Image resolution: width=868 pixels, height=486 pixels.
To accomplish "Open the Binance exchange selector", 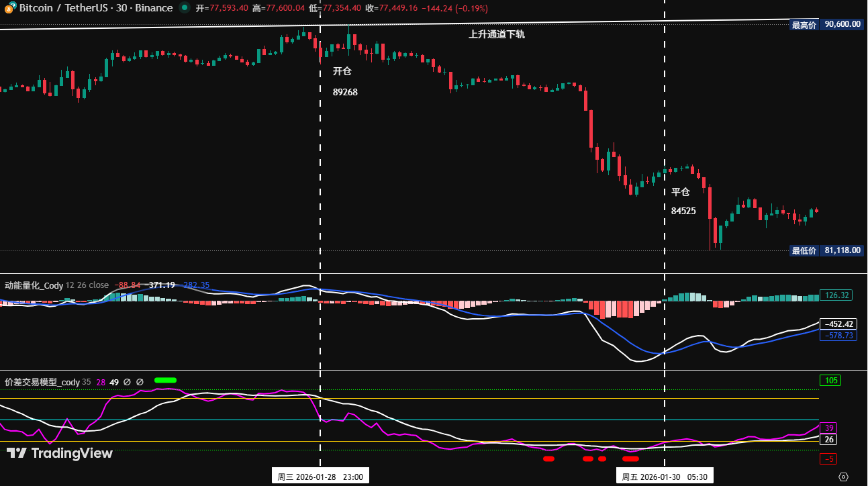I will 154,8.
